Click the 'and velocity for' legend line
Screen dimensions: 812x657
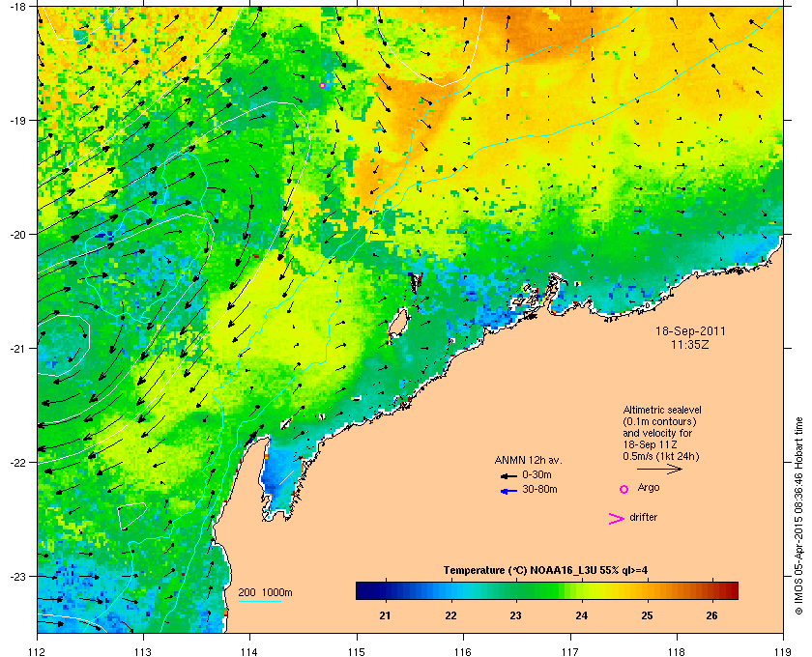[657, 433]
